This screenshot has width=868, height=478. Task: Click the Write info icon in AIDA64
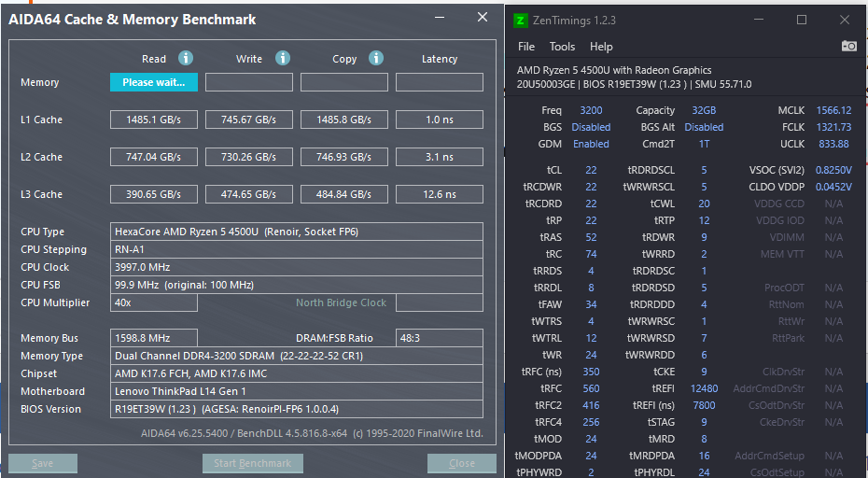point(283,58)
